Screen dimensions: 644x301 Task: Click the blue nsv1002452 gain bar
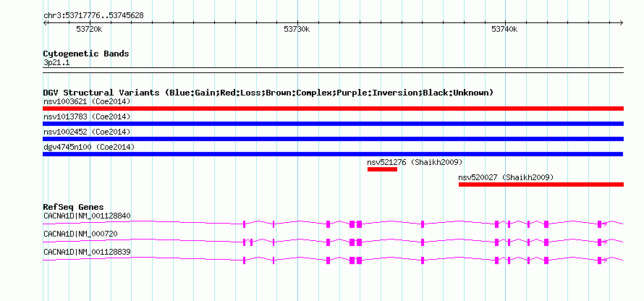[333, 139]
